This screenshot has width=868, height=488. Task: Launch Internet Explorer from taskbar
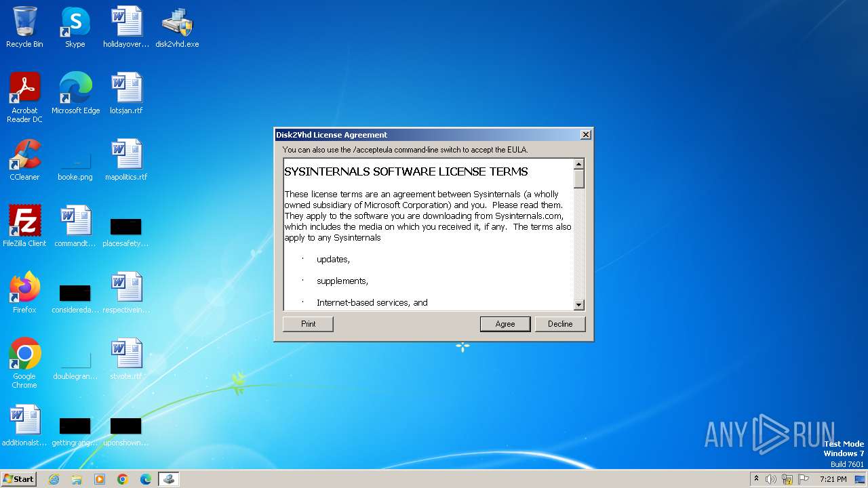pyautogui.click(x=54, y=479)
